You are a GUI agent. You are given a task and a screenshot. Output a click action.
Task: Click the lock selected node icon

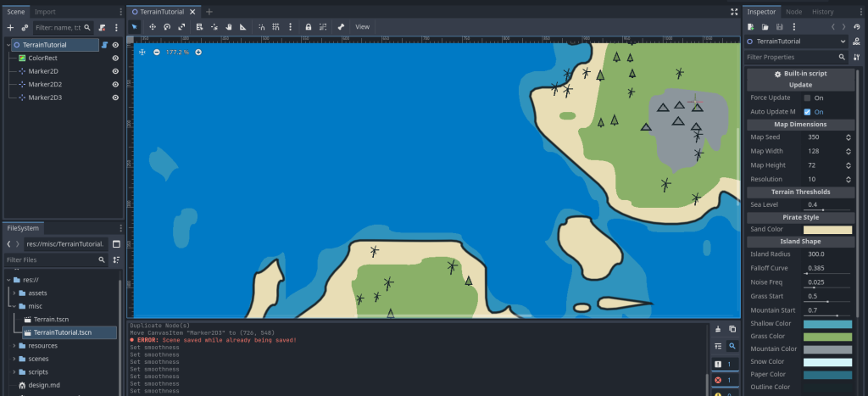click(308, 27)
